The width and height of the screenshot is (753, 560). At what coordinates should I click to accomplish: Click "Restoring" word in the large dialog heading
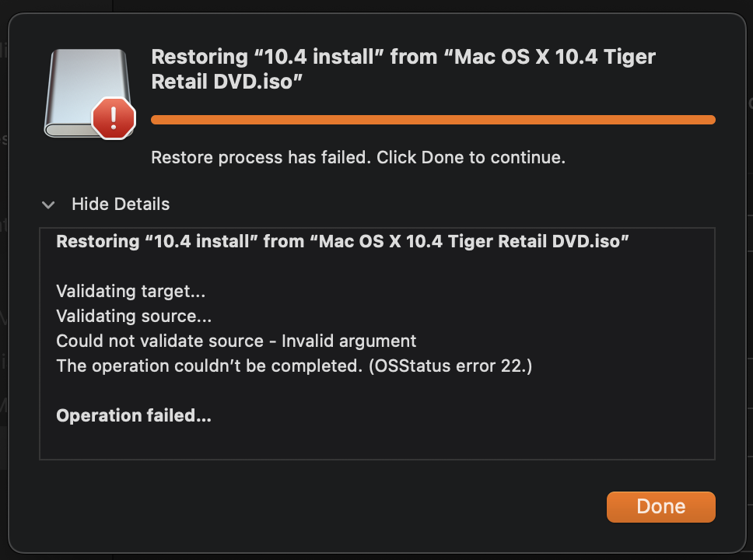point(200,57)
